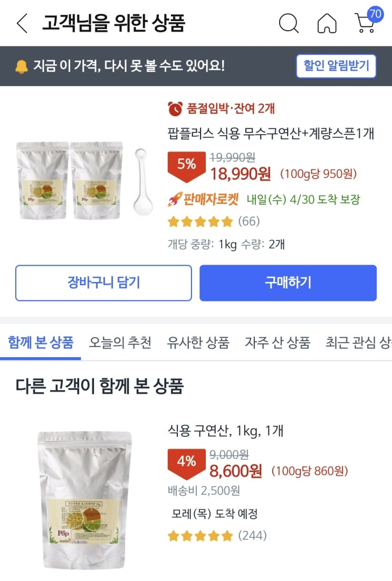Open the 식용 구연산 1kg product image
The image size is (392, 581).
point(84,499)
